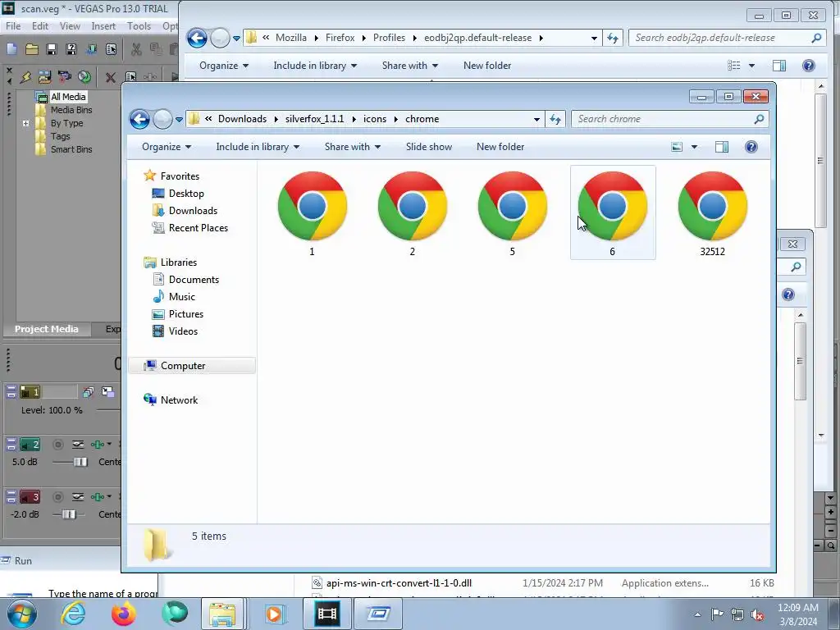Open Firefox from the taskbar
This screenshot has height=630, width=840.
click(x=124, y=614)
